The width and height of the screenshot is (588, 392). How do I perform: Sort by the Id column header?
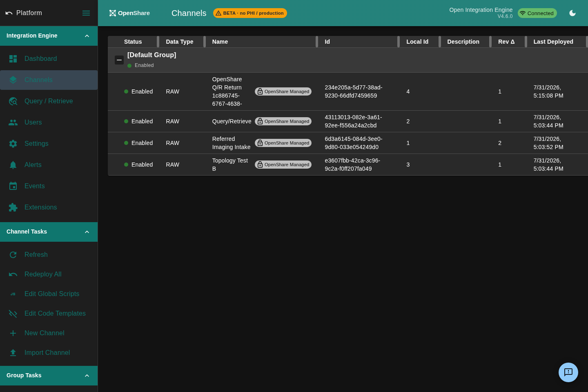point(327,42)
